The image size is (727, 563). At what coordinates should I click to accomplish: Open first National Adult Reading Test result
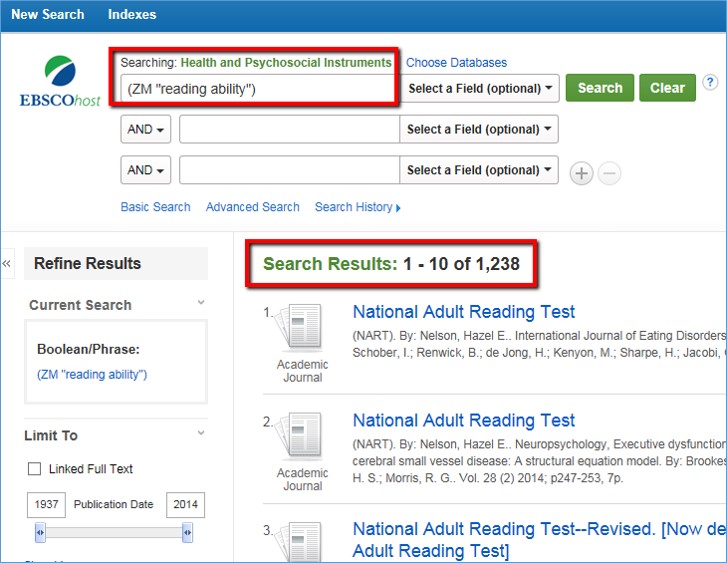(464, 312)
